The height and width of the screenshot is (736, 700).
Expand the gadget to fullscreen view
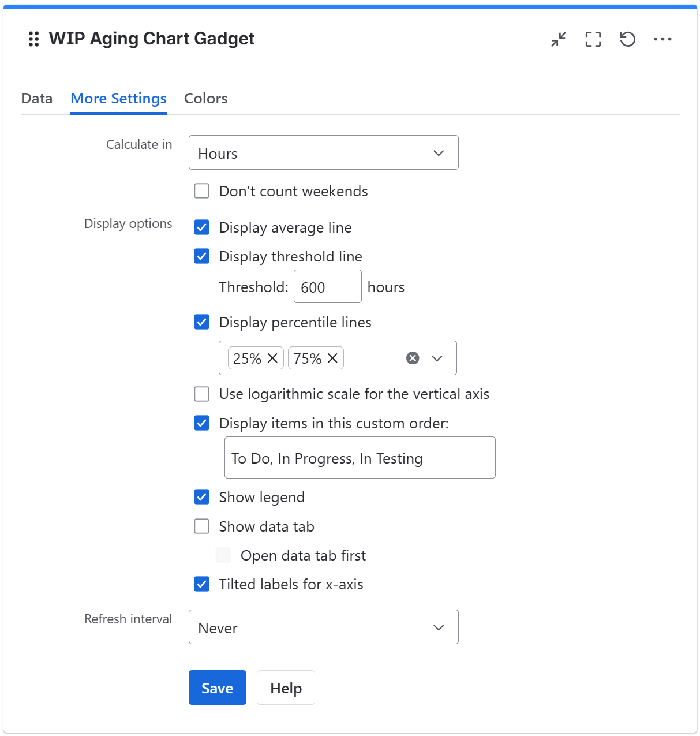point(593,39)
